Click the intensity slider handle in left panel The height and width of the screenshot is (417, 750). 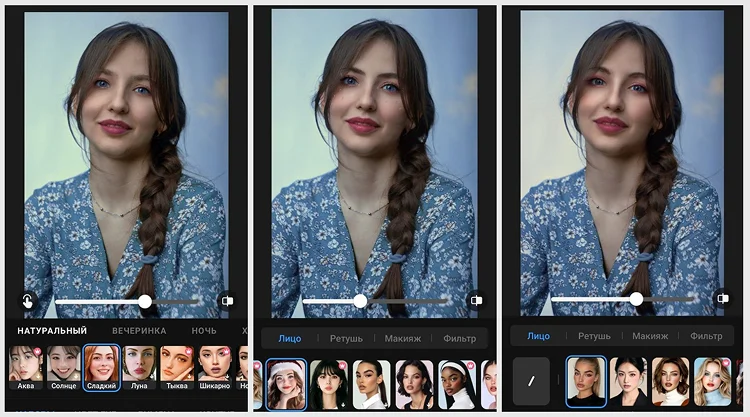pyautogui.click(x=145, y=300)
